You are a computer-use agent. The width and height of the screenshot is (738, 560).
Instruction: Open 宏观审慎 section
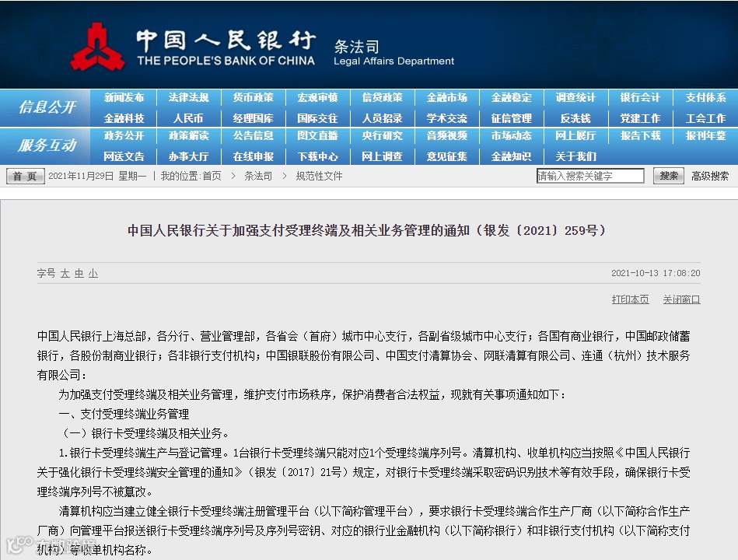[317, 97]
